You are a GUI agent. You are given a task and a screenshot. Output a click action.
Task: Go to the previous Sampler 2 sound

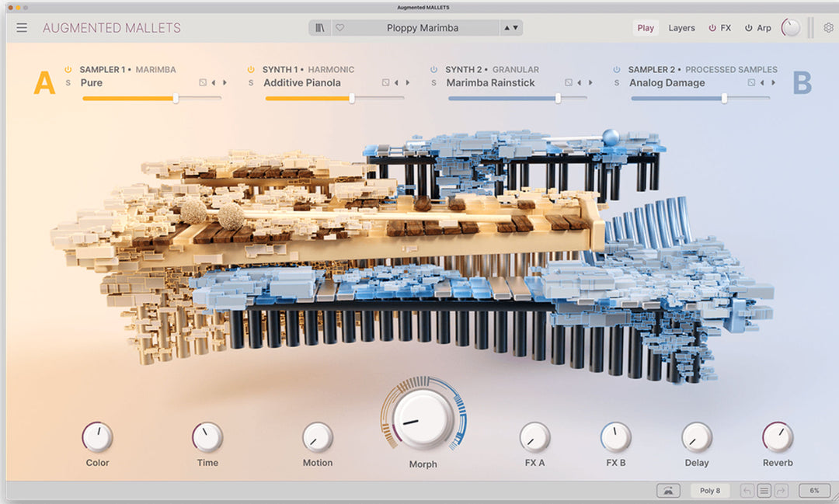click(x=762, y=82)
